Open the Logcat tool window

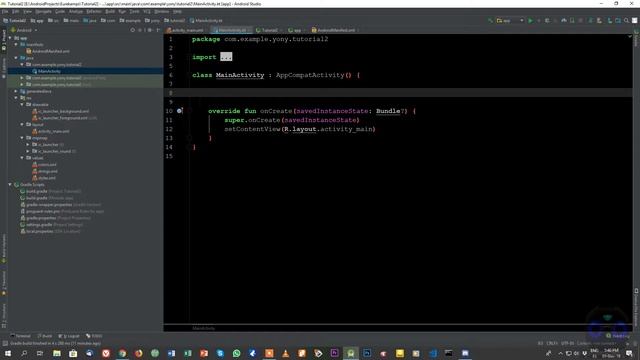click(69, 336)
